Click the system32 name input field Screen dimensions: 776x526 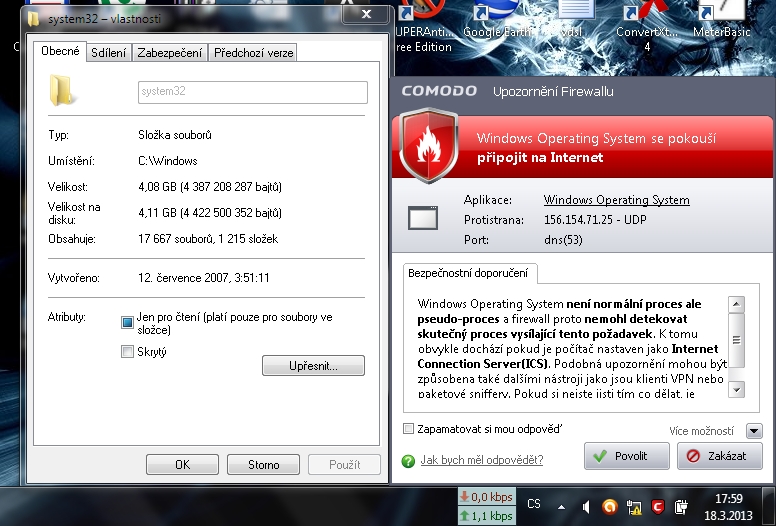click(253, 92)
